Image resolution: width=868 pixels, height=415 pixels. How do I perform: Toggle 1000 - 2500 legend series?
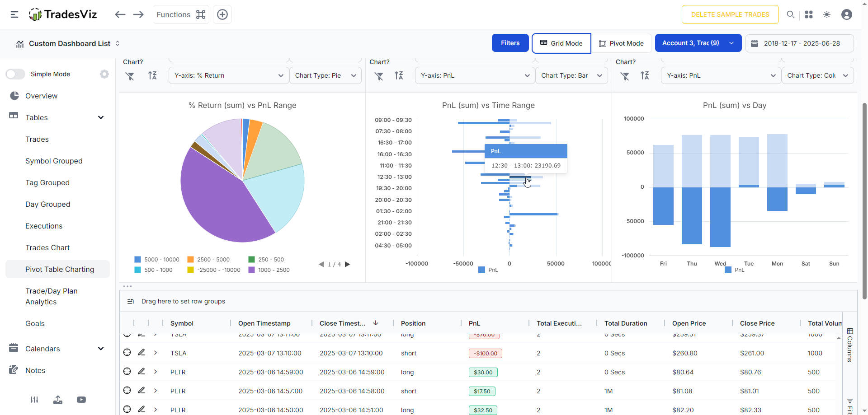pyautogui.click(x=269, y=270)
